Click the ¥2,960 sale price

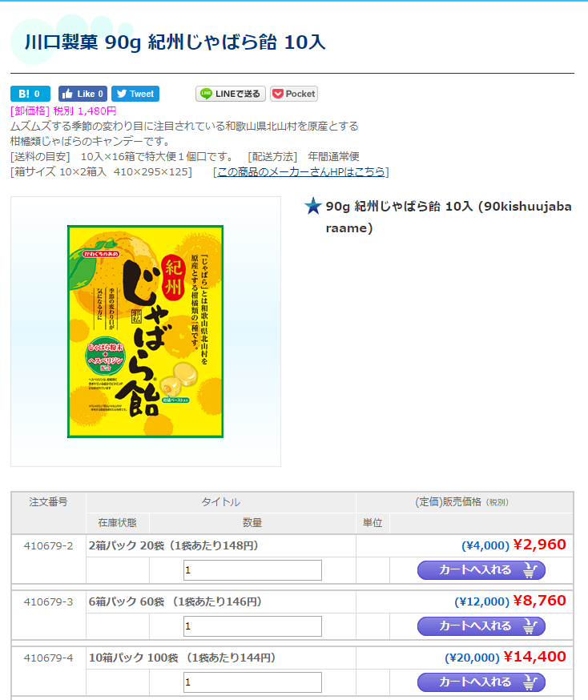(539, 545)
